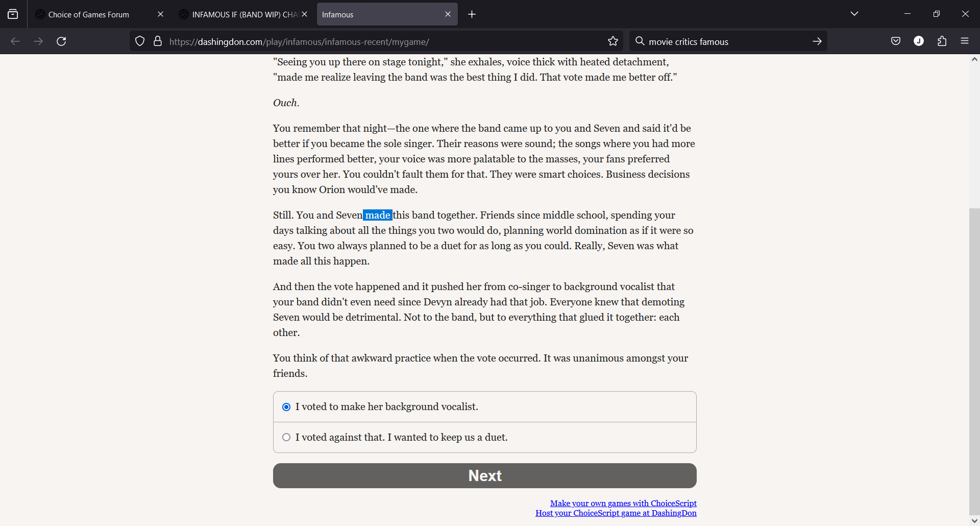Click the Next button

[x=485, y=475]
